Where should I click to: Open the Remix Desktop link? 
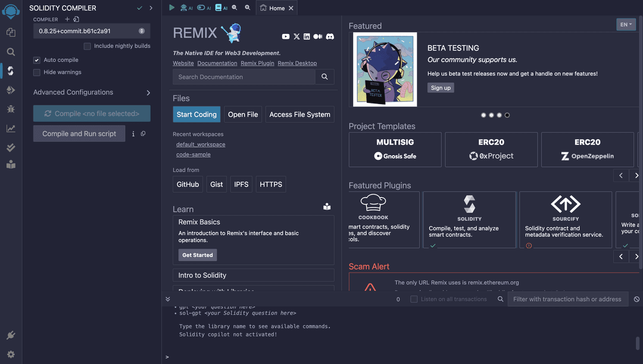[297, 63]
